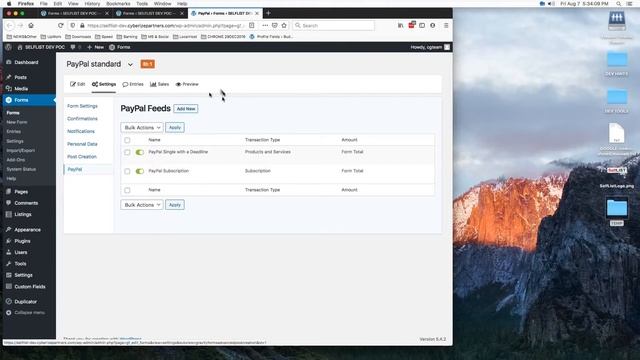
Task: Open the PayPal Subscription feed name
Action: point(169,171)
